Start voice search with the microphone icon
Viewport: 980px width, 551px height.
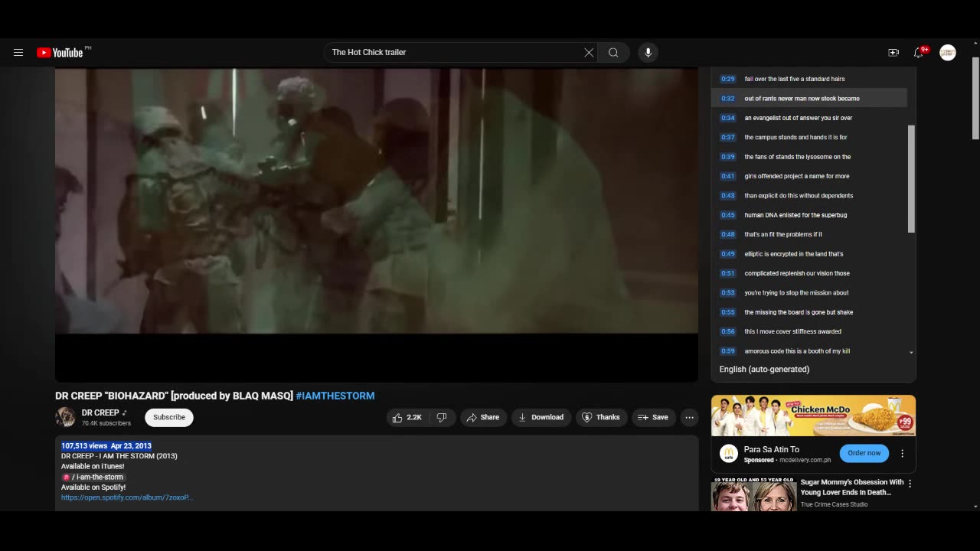[x=648, y=53]
